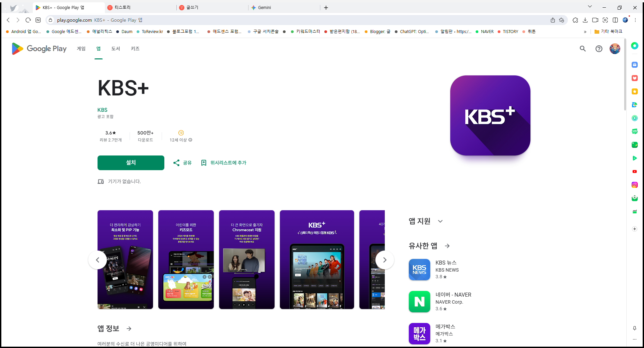
Task: Open the KBS developer page link
Action: tap(102, 110)
